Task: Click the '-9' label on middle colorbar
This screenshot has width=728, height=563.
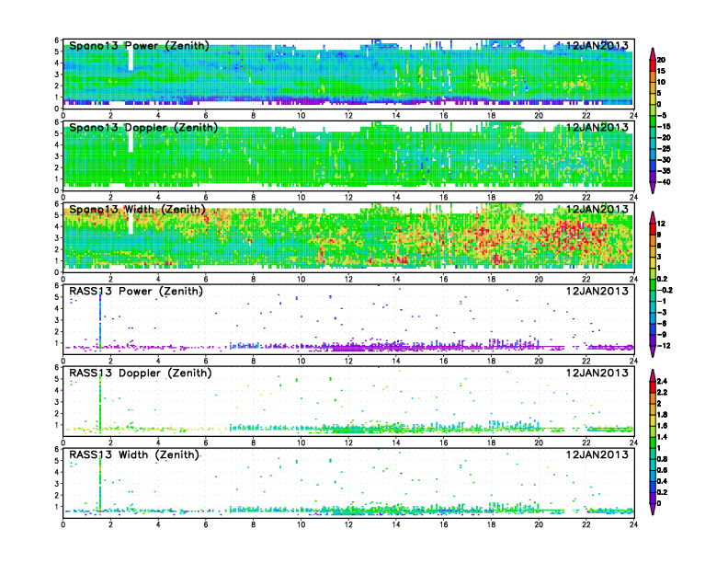Action: point(662,335)
